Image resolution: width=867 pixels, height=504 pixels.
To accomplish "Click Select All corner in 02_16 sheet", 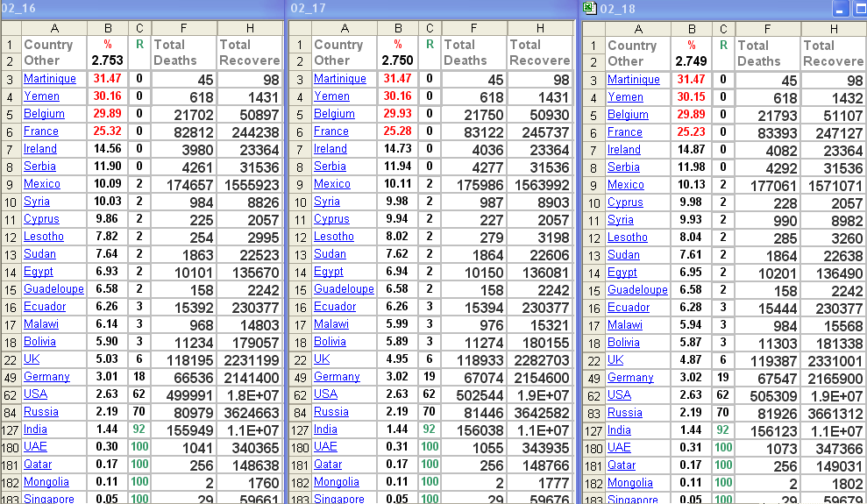I will (x=10, y=28).
